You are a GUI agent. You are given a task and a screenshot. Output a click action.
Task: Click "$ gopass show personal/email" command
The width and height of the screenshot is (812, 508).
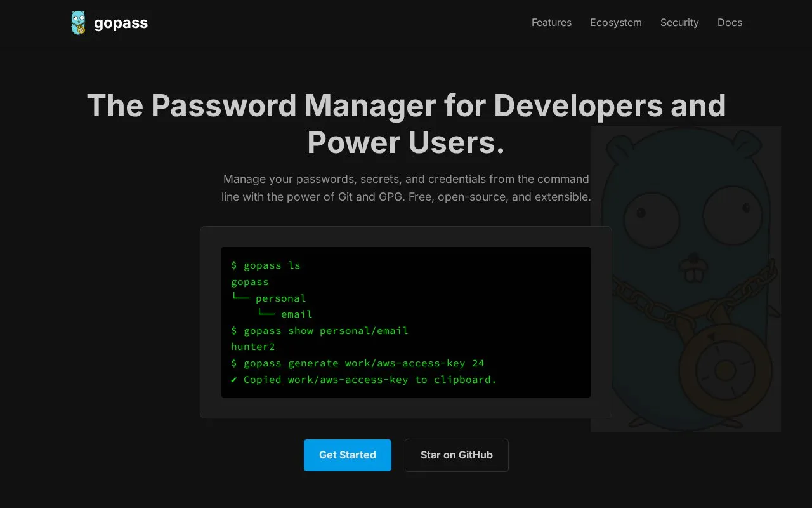tap(320, 331)
